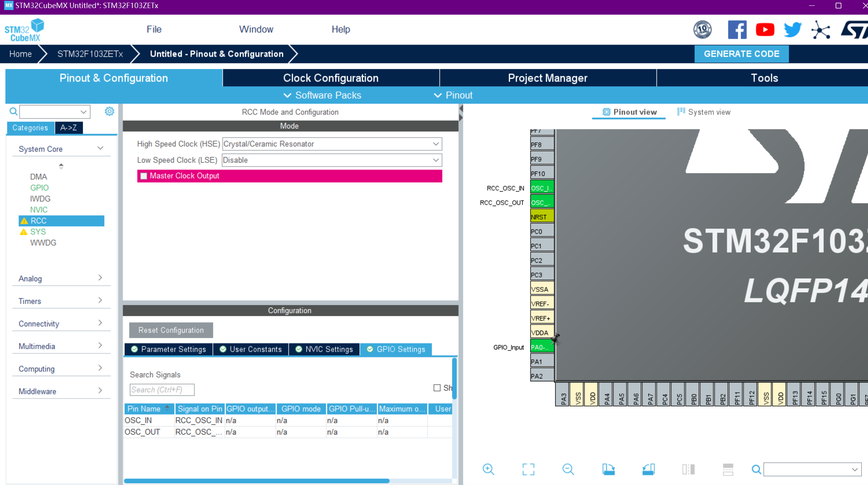Click the Search Signals input field
The image size is (868, 485).
tap(162, 390)
